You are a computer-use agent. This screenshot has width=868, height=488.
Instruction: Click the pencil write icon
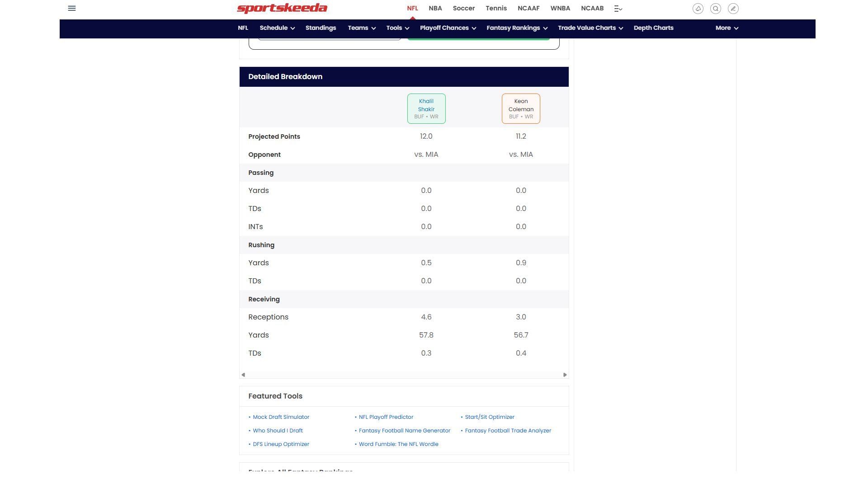click(x=733, y=9)
